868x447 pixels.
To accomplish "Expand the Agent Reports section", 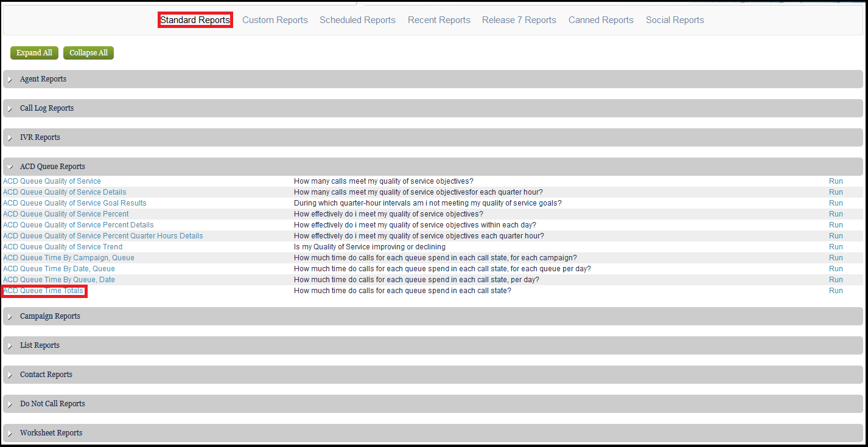I will pyautogui.click(x=433, y=79).
